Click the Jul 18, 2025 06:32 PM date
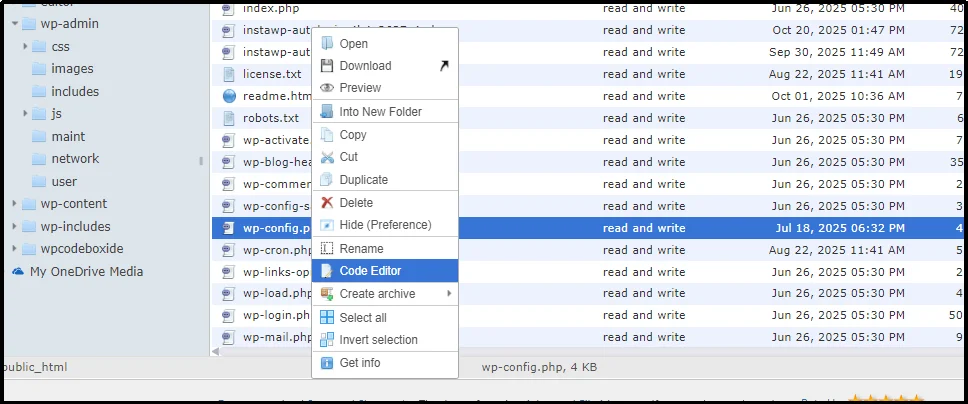The image size is (968, 404). (840, 228)
